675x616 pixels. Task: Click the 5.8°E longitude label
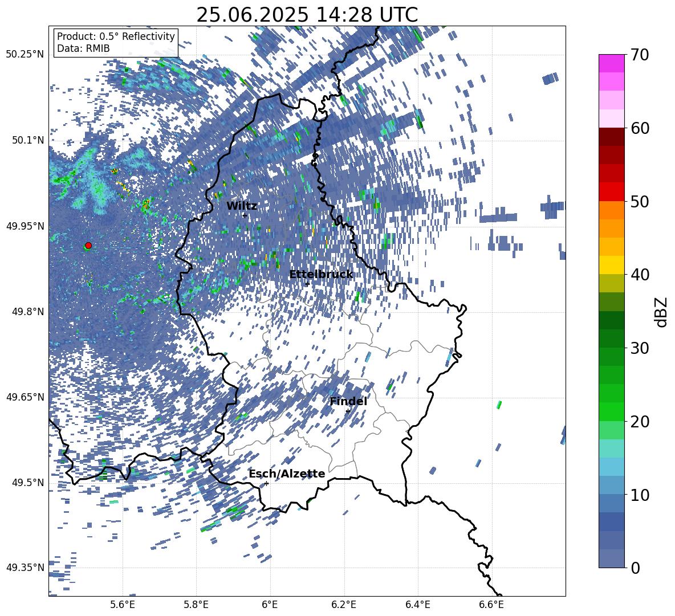[196, 605]
